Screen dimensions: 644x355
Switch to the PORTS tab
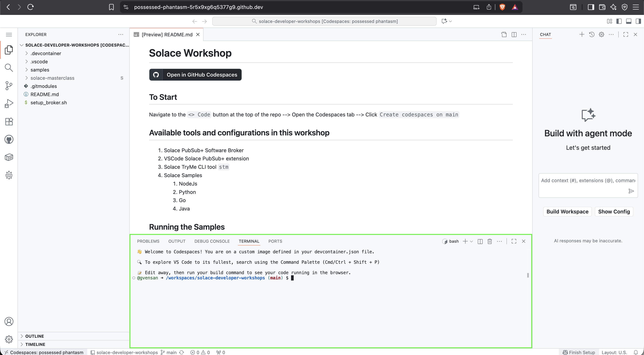[x=275, y=241]
